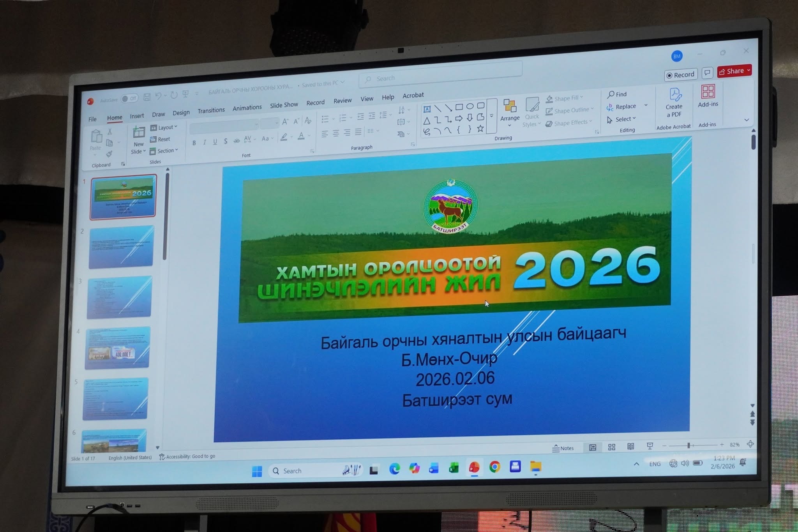Viewport: 798px width, 532px height.
Task: Expand the Shape Effects menu
Action: 569,123
